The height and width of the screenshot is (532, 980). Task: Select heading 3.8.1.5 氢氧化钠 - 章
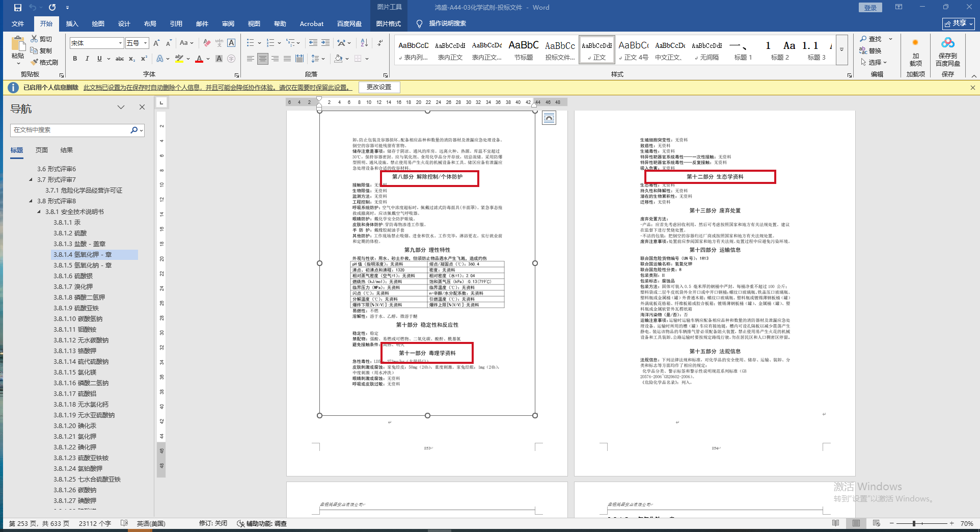[x=83, y=265]
